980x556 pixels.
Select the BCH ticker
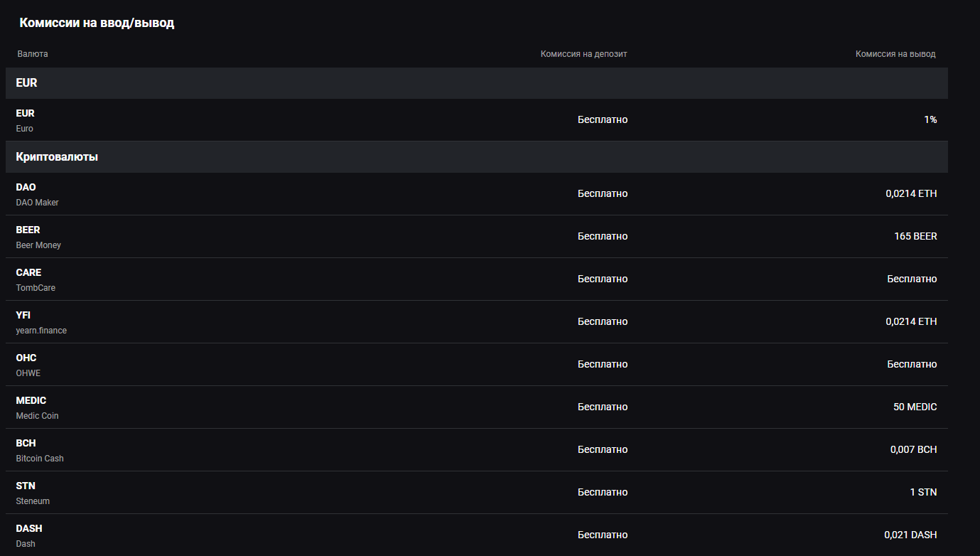26,443
